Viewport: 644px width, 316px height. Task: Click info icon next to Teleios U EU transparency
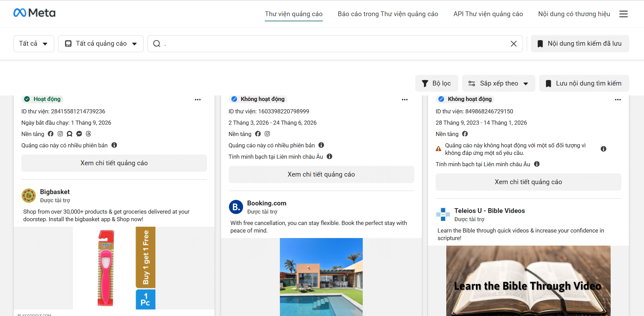pyautogui.click(x=537, y=164)
